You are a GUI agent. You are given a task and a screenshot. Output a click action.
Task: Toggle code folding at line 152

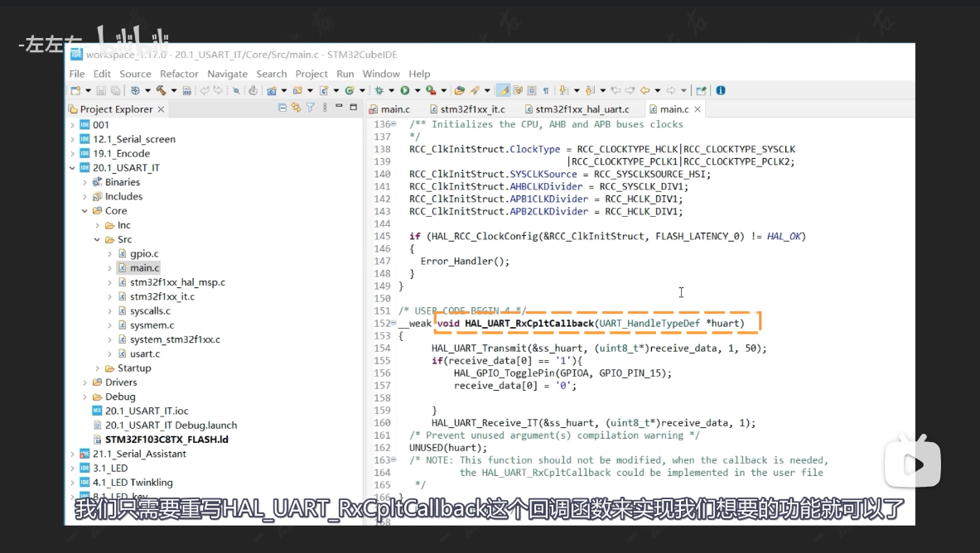[393, 324]
